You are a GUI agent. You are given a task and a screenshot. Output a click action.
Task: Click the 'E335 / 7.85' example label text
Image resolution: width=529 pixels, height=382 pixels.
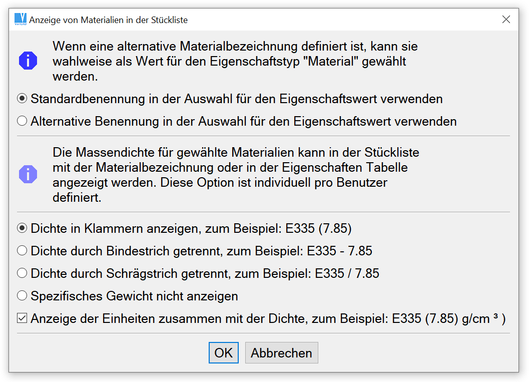point(347,273)
